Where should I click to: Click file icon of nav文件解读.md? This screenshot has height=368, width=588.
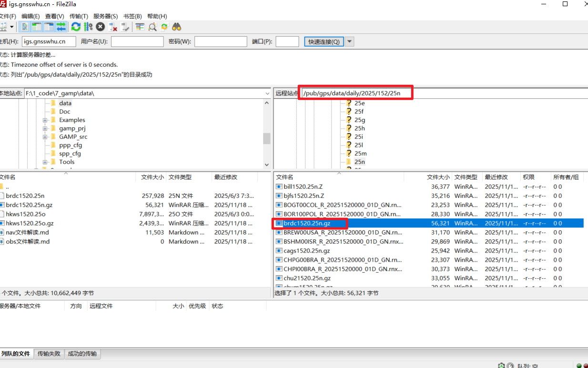pyautogui.click(x=1, y=233)
